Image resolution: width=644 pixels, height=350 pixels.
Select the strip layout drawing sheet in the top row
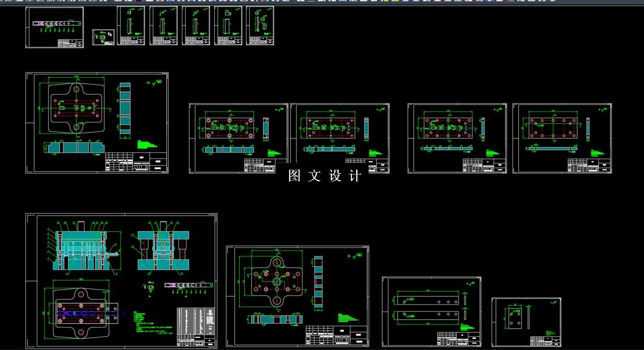pyautogui.click(x=54, y=27)
